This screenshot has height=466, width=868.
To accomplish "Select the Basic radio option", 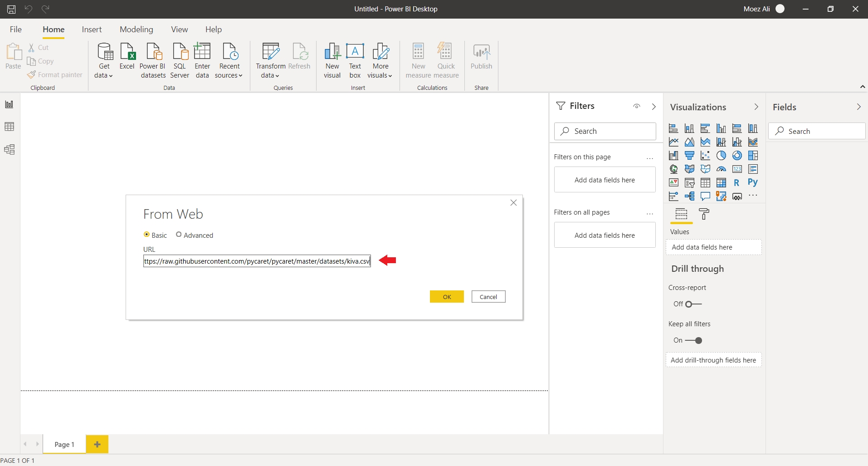I will tap(146, 235).
